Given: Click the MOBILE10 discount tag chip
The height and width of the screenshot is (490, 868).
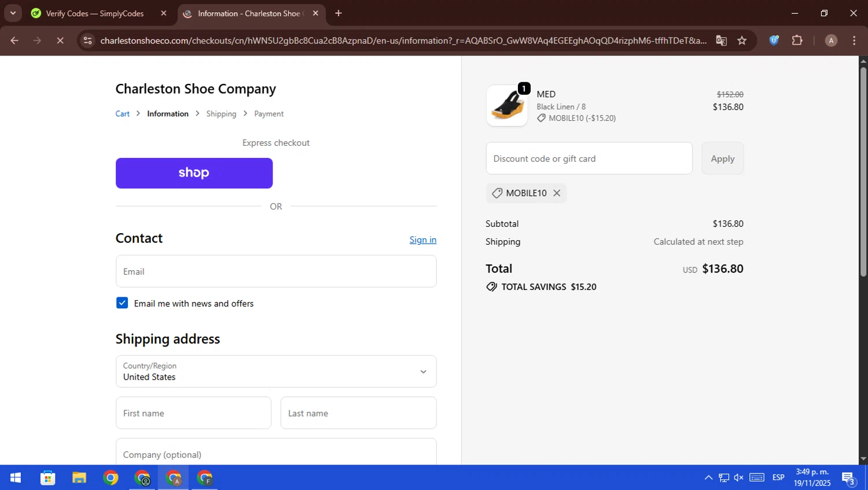Looking at the screenshot, I should coord(526,193).
